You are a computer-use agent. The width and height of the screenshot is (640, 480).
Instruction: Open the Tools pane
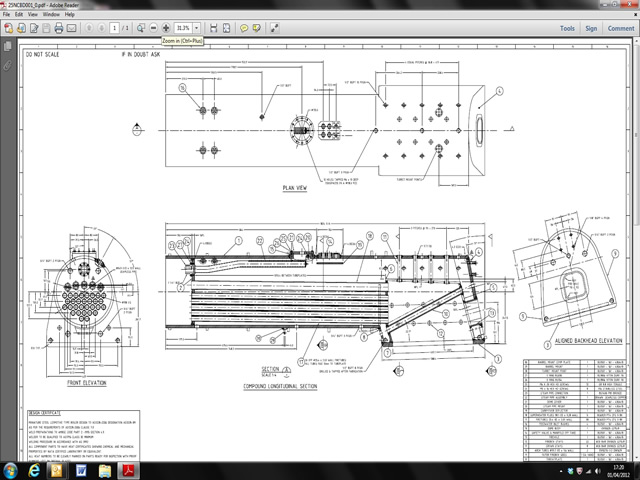point(567,29)
